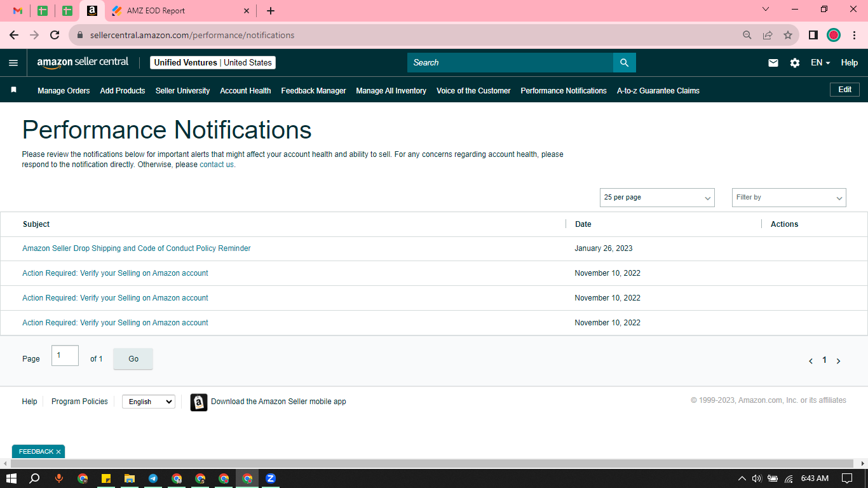Open the search tabs chevron
868x488 pixels.
coord(766,10)
